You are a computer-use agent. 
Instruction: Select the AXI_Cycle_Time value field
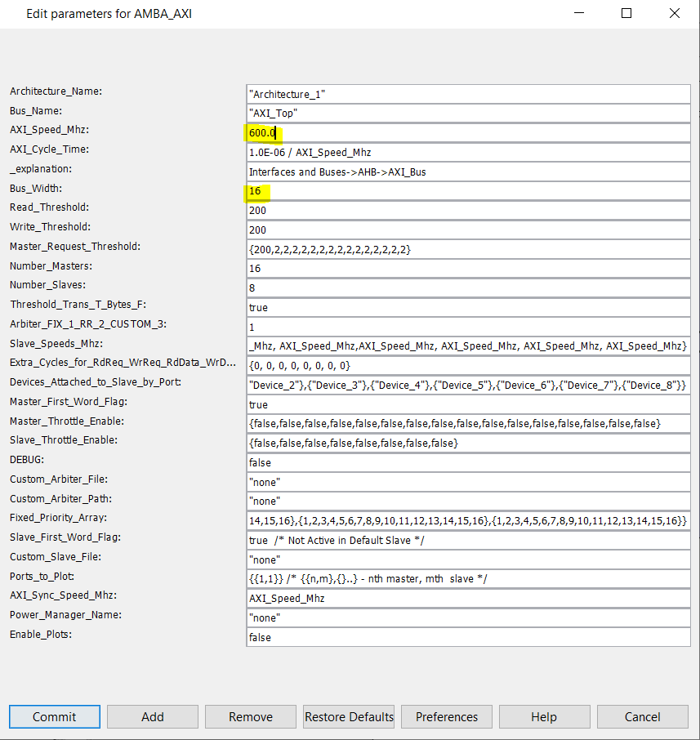pos(468,152)
